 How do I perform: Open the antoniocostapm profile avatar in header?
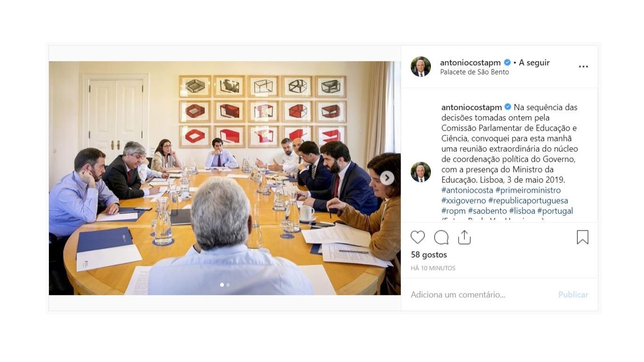pos(421,67)
